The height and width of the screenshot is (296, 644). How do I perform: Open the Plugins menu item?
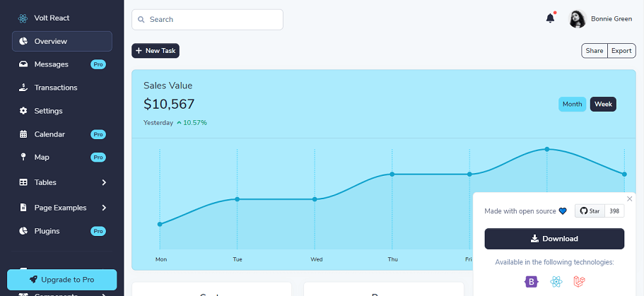[x=62, y=231]
